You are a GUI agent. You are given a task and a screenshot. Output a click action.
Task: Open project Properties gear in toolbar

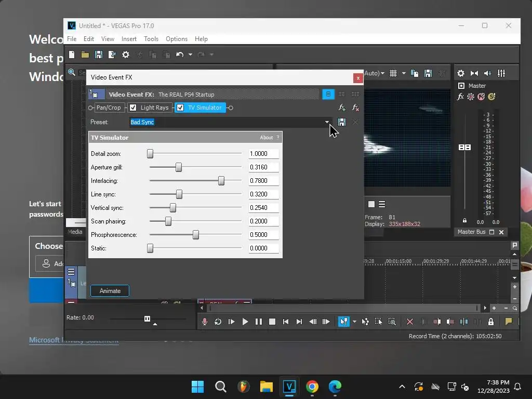click(x=126, y=55)
